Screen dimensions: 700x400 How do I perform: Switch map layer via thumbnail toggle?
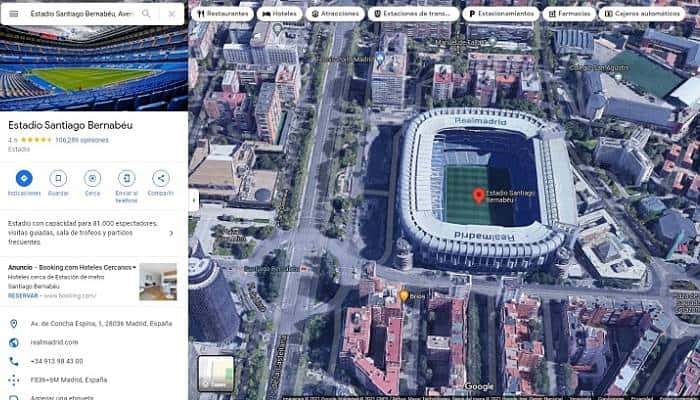[216, 373]
